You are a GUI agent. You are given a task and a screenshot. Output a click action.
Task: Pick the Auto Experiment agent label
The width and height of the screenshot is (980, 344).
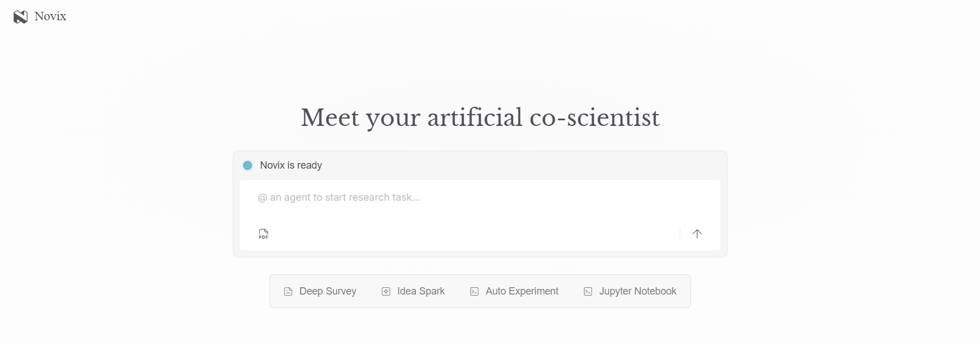[x=522, y=291]
